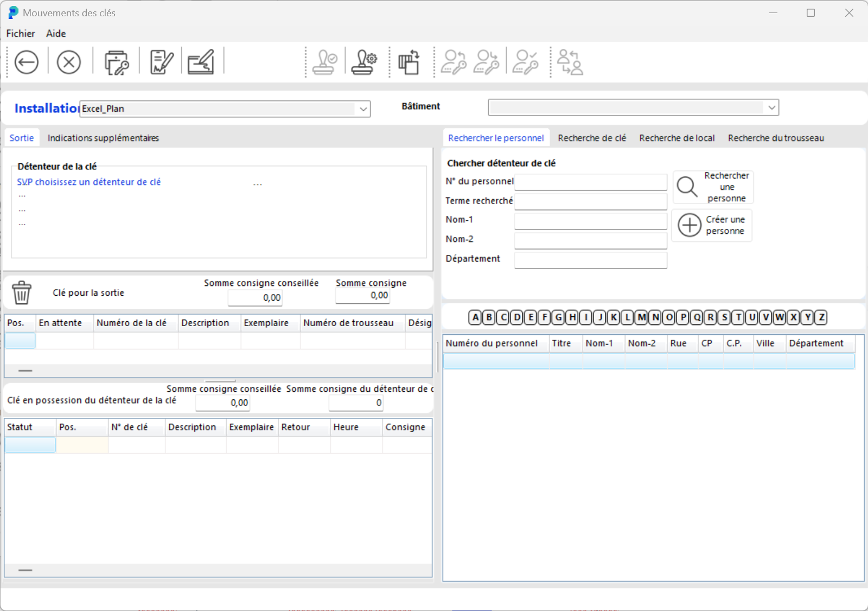Click the plus Créer une personne button
Screen dimensions: 868x611
tap(690, 225)
